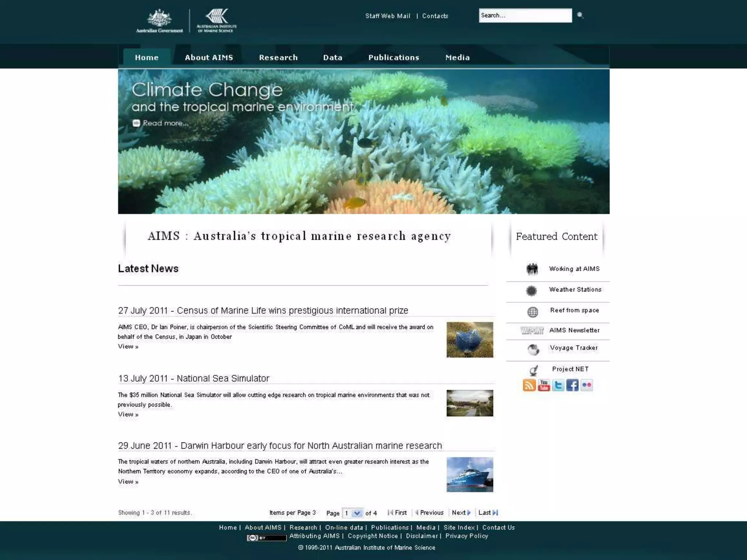
Task: Click the Twitter icon
Action: pyautogui.click(x=558, y=385)
